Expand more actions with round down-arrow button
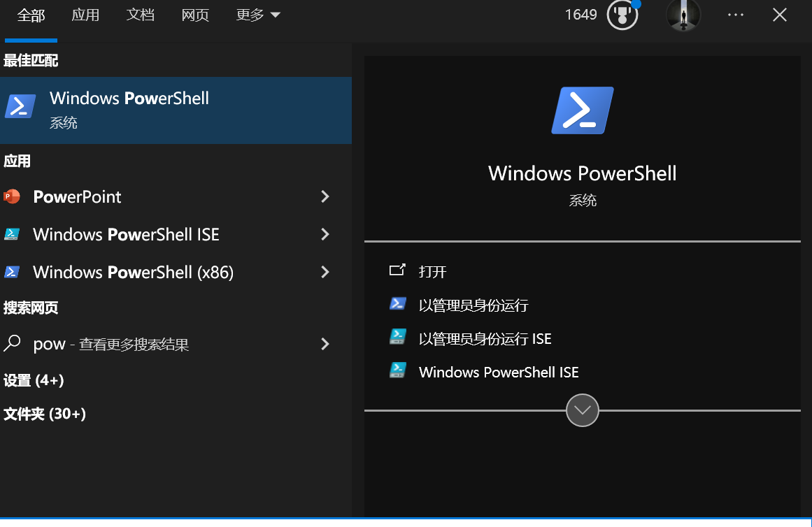The height and width of the screenshot is (527, 812). click(x=583, y=410)
